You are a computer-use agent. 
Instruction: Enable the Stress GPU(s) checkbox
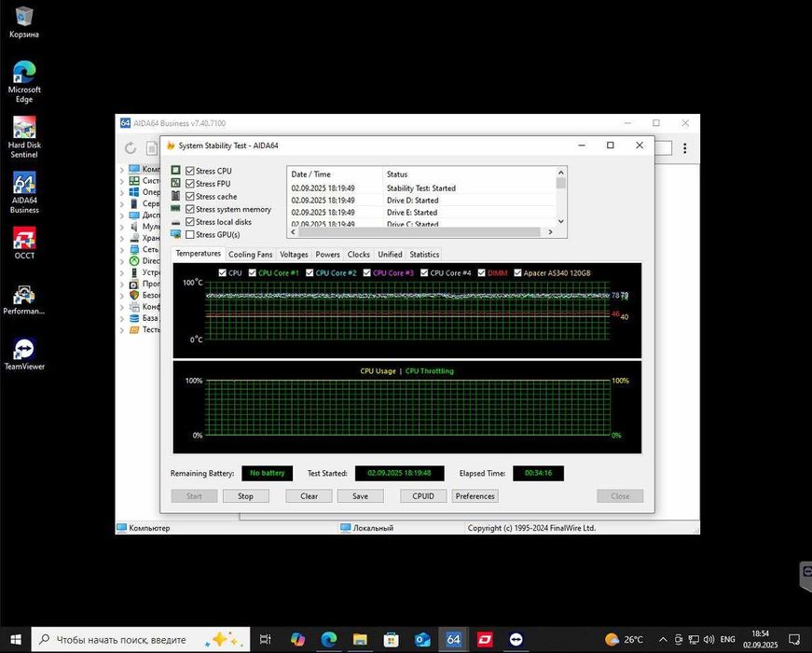190,234
